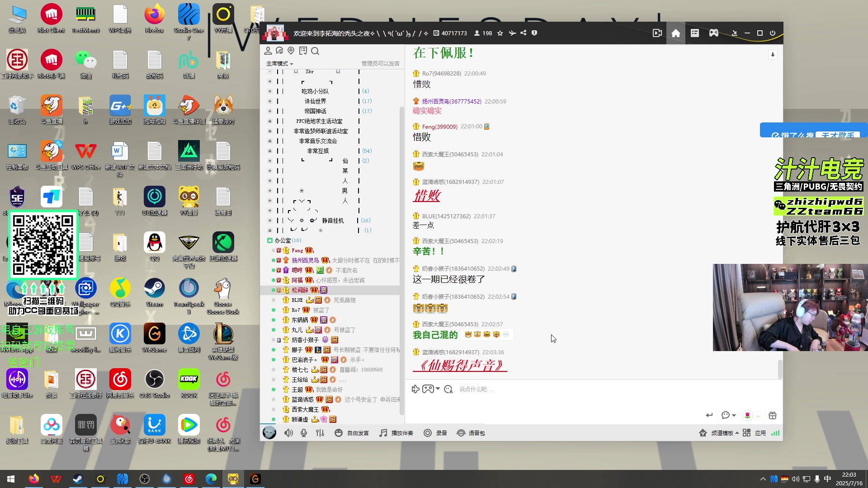Open the notice board icon above channel tree
Image resolution: width=868 pixels, height=488 pixels.
[303, 51]
